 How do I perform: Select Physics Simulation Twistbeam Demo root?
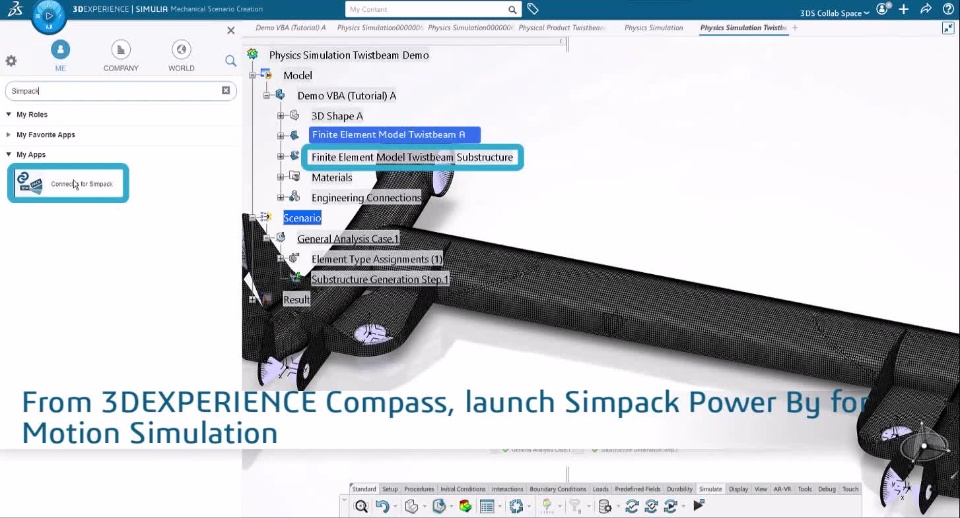pos(349,55)
